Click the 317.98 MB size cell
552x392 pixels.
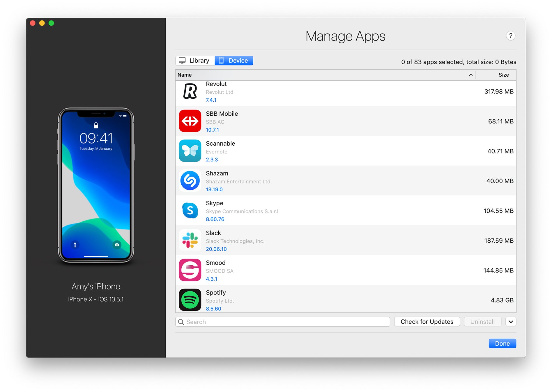[x=499, y=91]
